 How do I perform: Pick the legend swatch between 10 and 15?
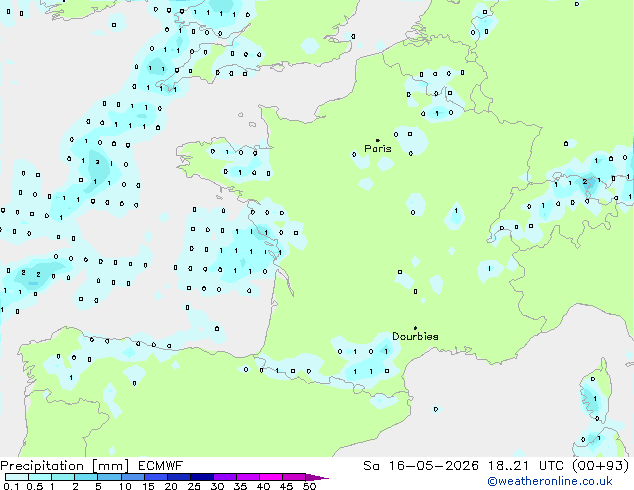click(x=132, y=477)
